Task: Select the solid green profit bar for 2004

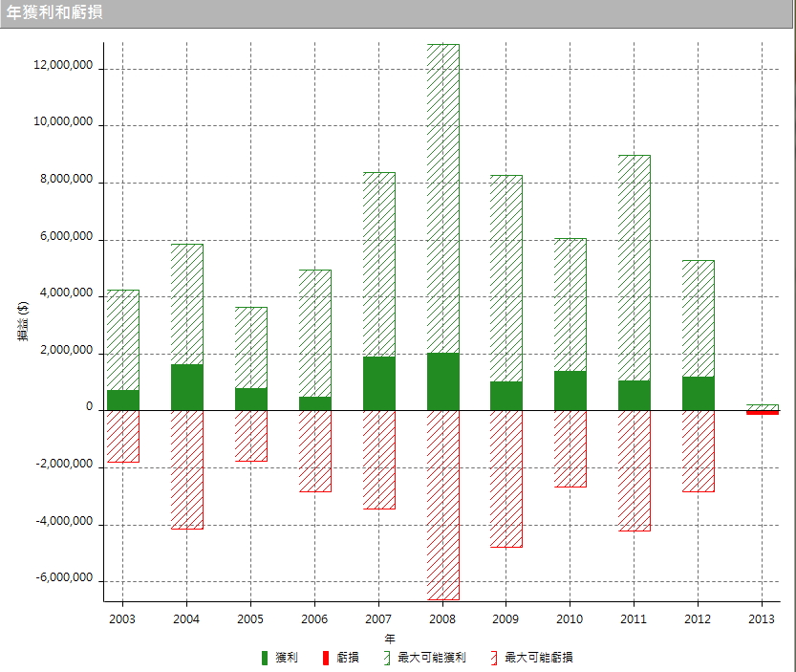Action: pyautogui.click(x=187, y=387)
